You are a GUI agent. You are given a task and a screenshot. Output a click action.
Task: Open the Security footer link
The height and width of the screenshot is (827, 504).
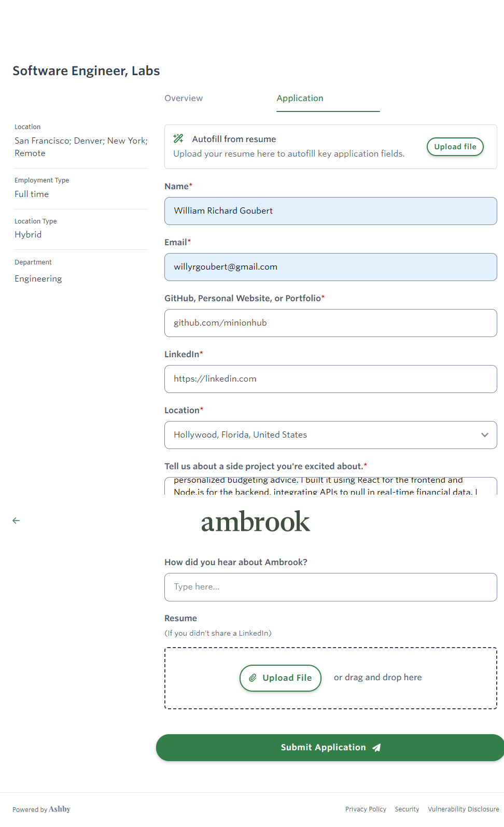click(x=407, y=809)
